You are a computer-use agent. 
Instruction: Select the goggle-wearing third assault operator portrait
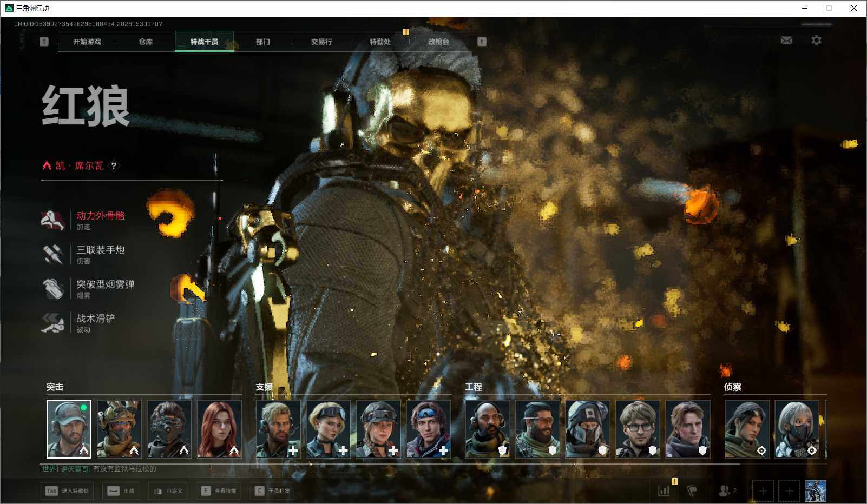tap(169, 429)
